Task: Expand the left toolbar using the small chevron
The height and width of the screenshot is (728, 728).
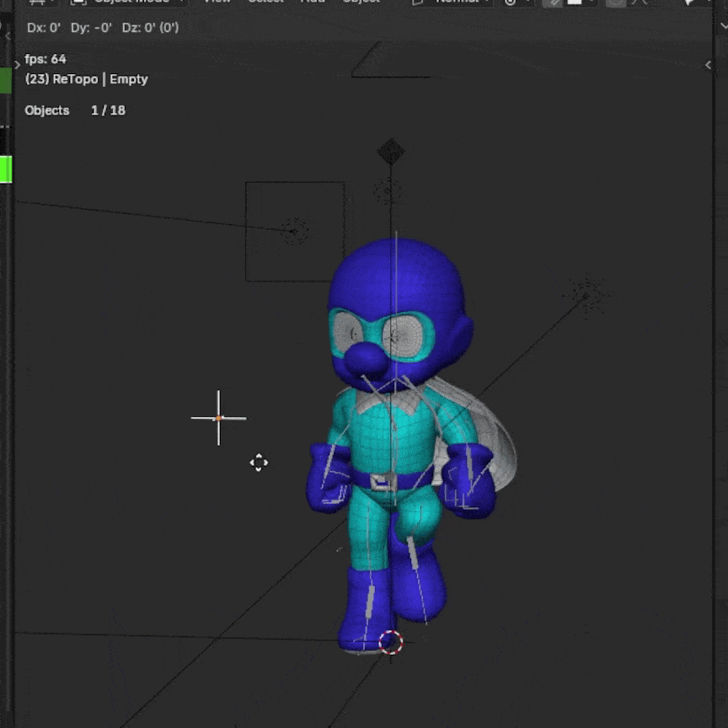Action: point(18,65)
